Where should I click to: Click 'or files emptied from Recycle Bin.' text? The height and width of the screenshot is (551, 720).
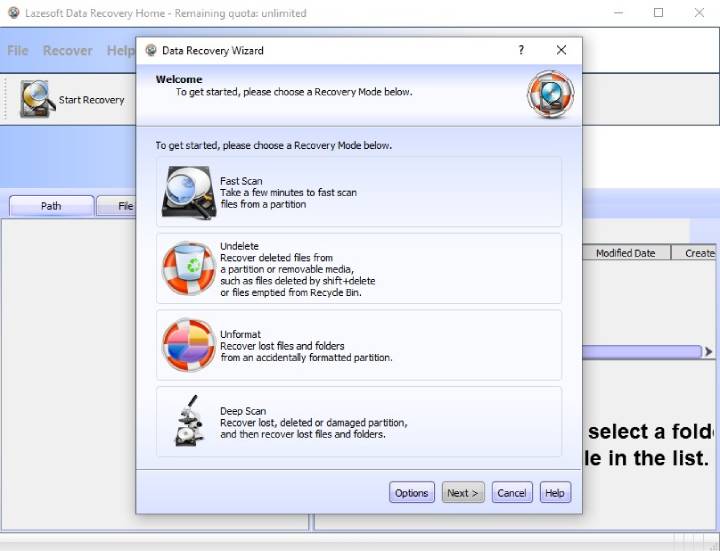[291, 292]
